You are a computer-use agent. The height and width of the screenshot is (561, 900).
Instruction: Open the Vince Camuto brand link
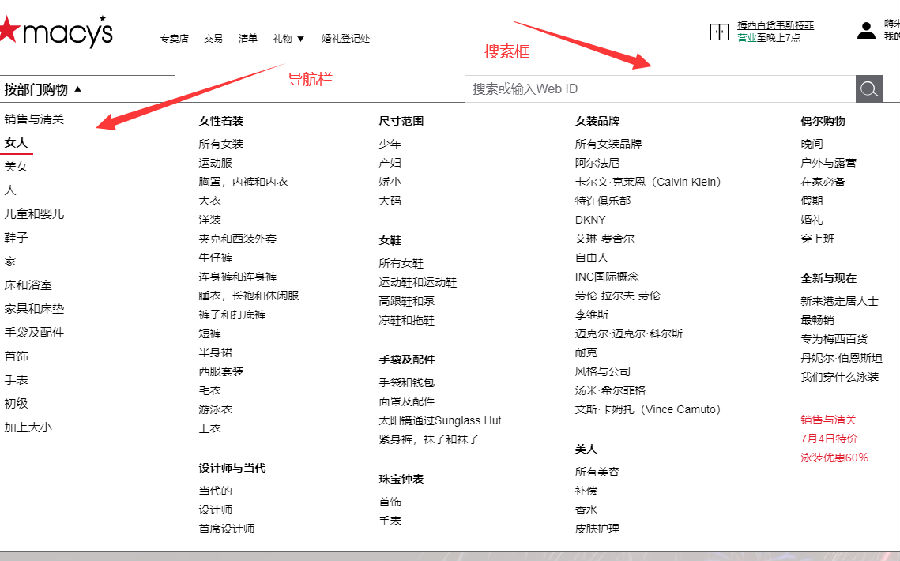[x=647, y=409]
